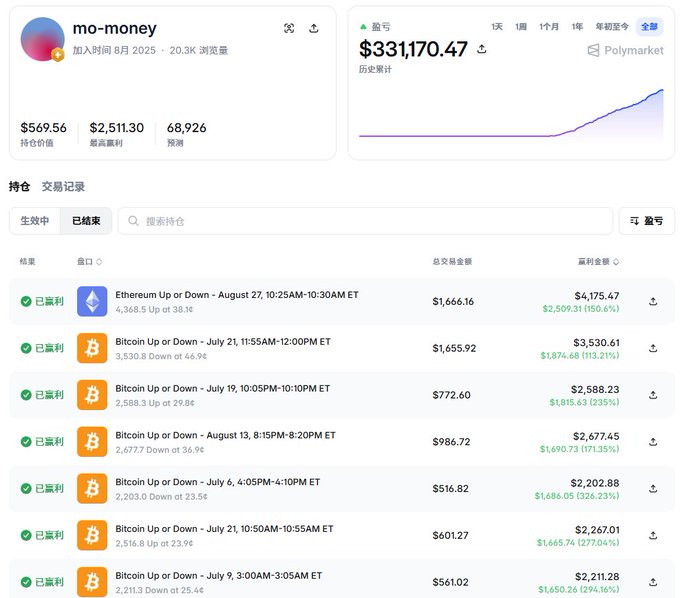The image size is (680, 598).
Task: Share the Bitcoin July 21 11:55AM position
Action: tap(653, 348)
